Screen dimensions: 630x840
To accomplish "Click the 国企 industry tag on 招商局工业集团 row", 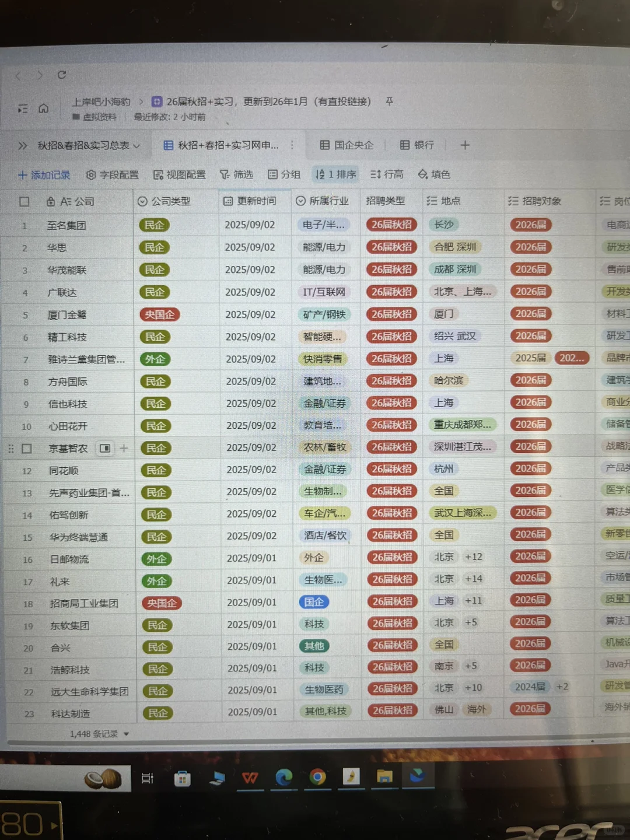I will pyautogui.click(x=314, y=602).
